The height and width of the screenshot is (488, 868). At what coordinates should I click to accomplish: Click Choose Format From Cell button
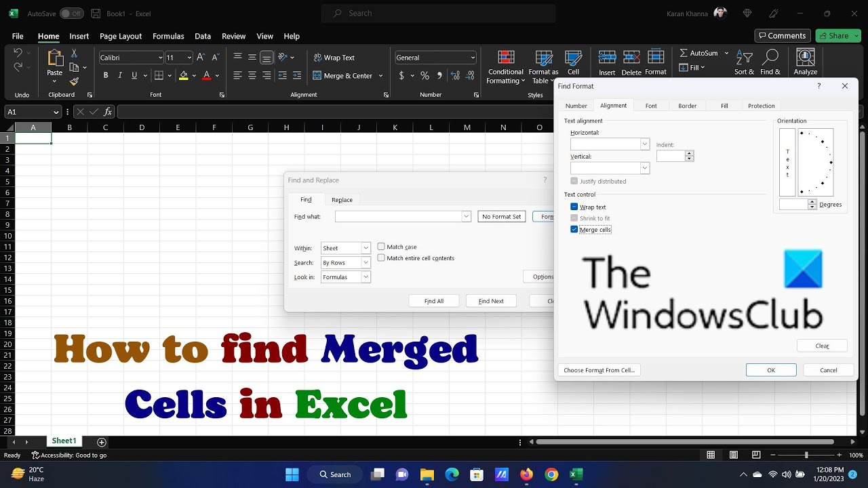[x=599, y=370]
